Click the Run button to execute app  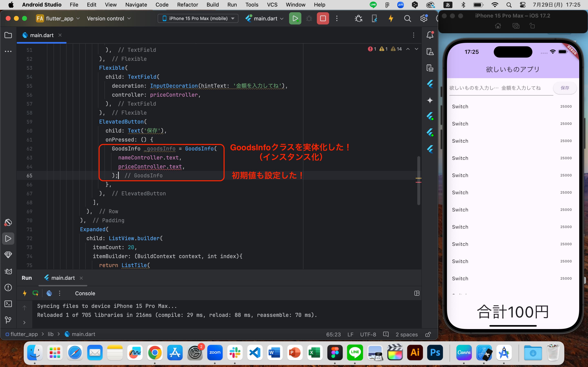coord(295,18)
